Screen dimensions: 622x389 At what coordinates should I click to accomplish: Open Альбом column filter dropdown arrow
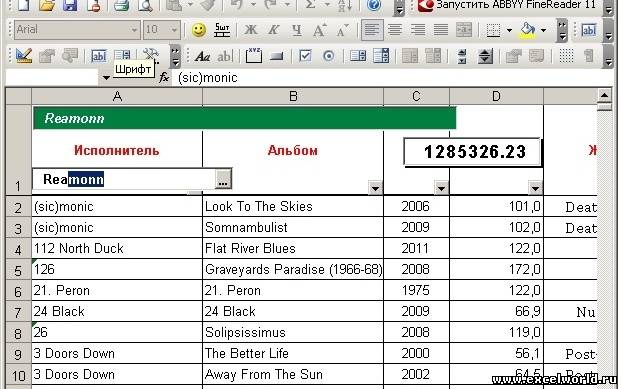pyautogui.click(x=375, y=187)
